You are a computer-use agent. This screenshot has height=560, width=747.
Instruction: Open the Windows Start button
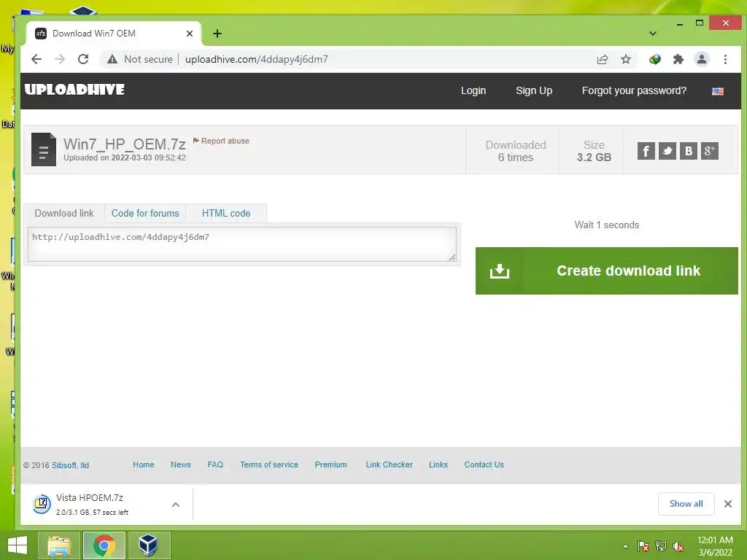coord(18,545)
